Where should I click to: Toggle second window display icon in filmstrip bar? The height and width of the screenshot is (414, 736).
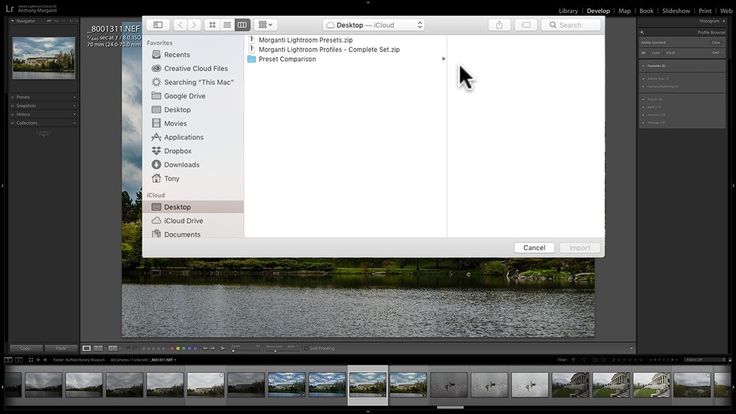coord(19,360)
